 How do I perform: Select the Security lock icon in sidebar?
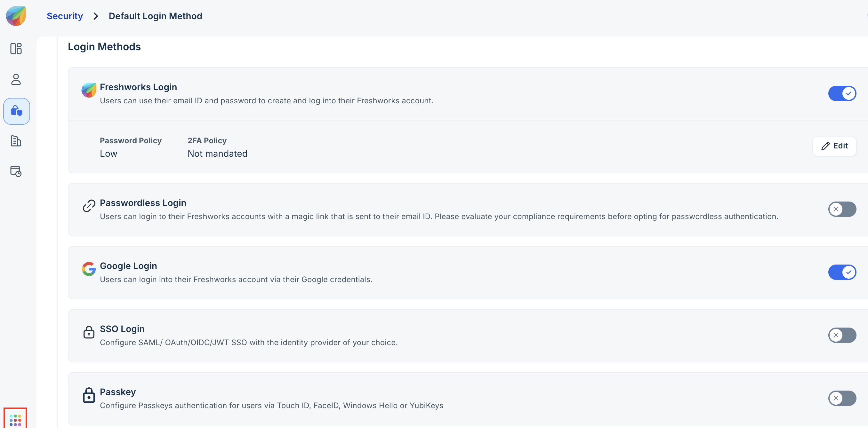(17, 111)
